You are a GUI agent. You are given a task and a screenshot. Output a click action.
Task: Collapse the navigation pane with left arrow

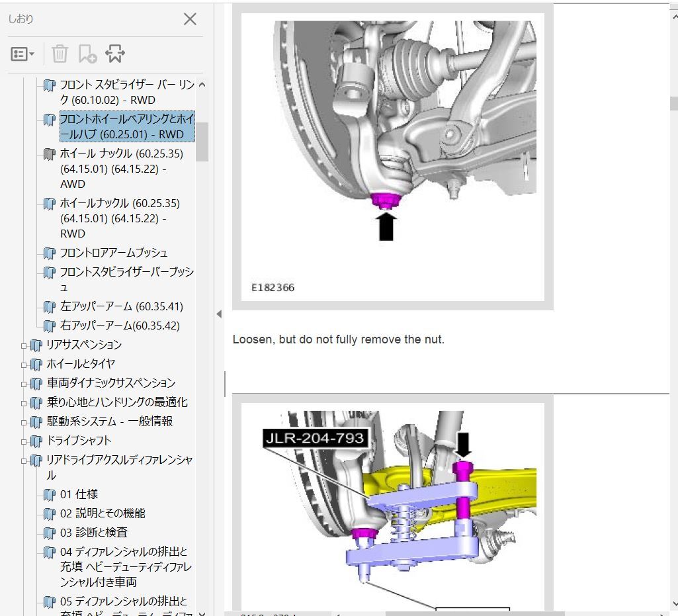(219, 314)
